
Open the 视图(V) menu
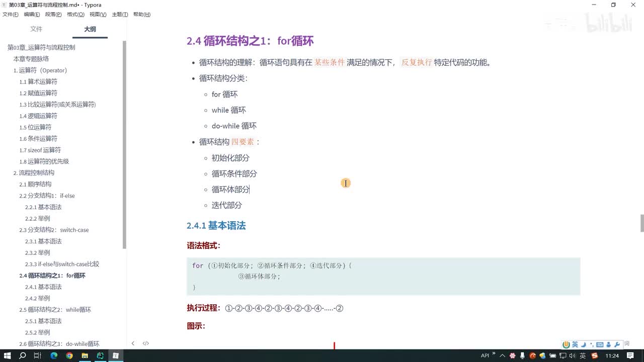(x=98, y=15)
